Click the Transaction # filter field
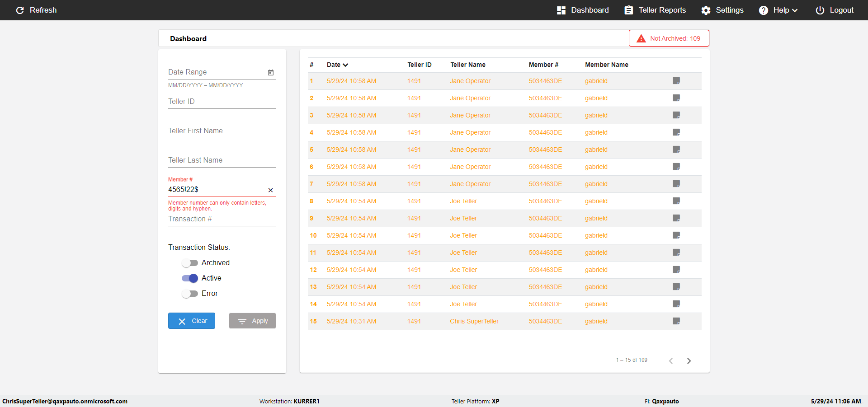This screenshot has width=868, height=407. 222,219
